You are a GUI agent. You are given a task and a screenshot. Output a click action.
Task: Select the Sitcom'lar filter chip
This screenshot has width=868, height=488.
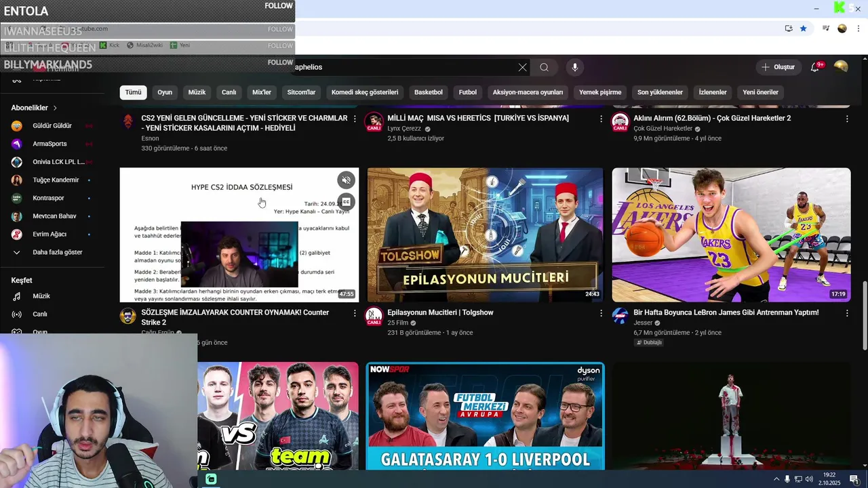tap(301, 92)
